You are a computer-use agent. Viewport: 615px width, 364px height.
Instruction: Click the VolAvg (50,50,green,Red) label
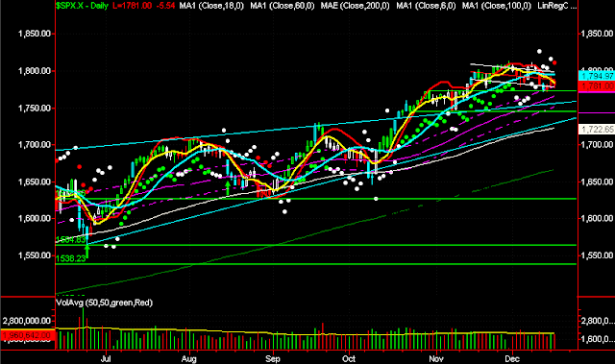105,303
